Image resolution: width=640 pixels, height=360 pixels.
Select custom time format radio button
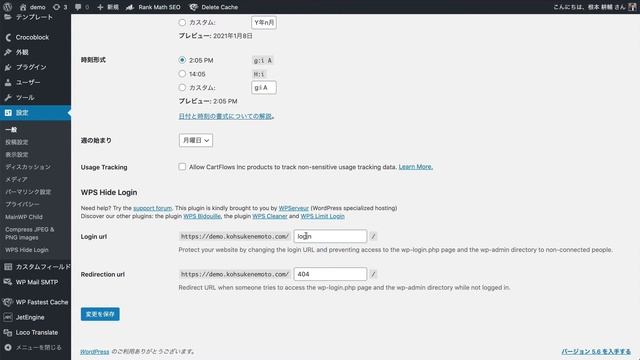click(182, 87)
